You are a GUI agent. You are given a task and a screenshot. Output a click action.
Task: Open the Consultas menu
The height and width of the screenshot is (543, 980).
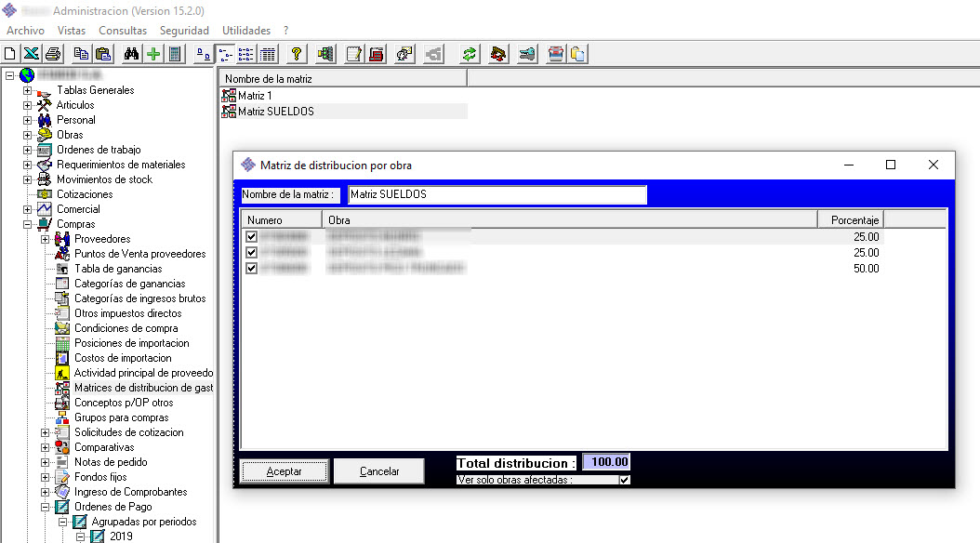coord(123,31)
